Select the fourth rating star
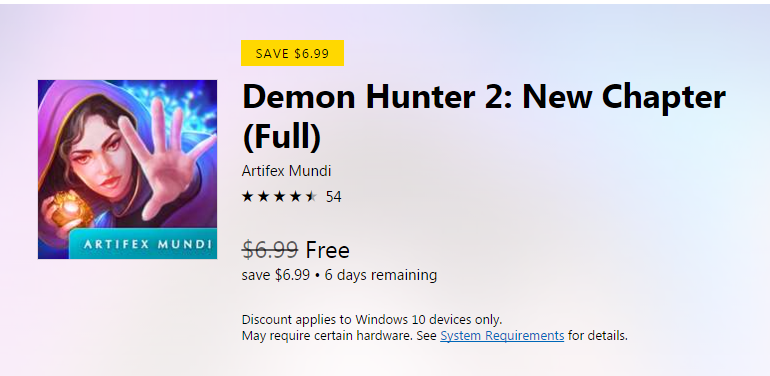Viewport: 770px width, 376px height. point(295,197)
